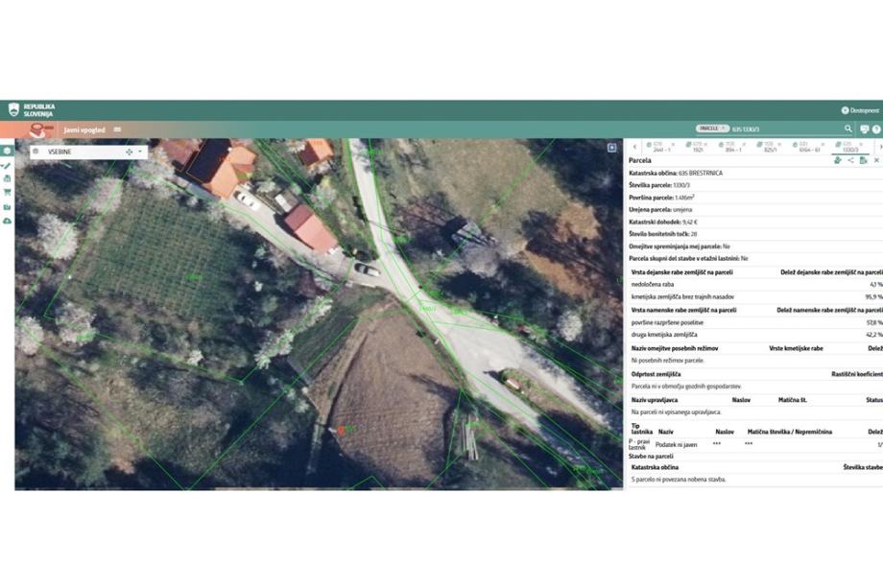Close the 2441 - 1 result tab

click(673, 145)
